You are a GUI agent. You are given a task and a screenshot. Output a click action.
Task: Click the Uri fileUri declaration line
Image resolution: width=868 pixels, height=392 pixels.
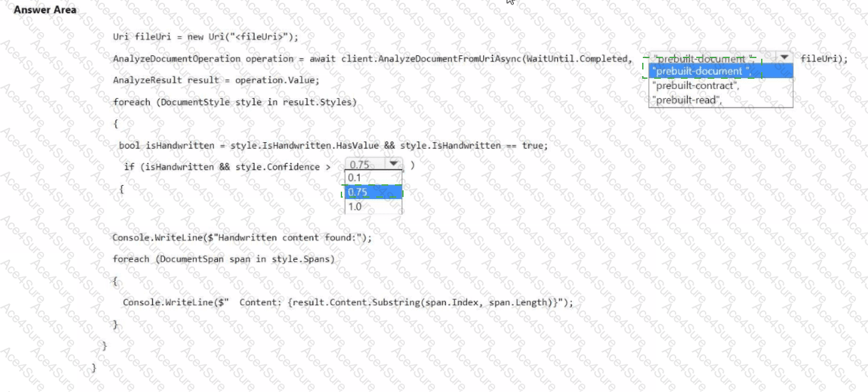[x=206, y=37]
